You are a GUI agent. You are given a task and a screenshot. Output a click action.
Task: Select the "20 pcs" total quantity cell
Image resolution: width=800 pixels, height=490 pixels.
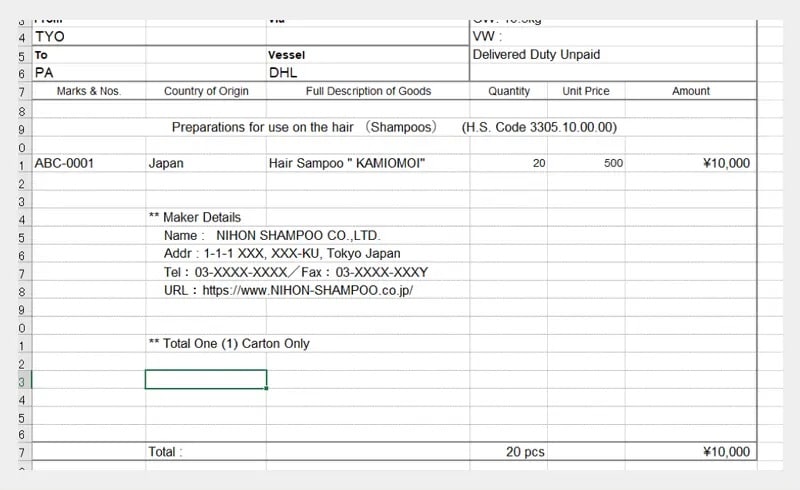pos(525,452)
